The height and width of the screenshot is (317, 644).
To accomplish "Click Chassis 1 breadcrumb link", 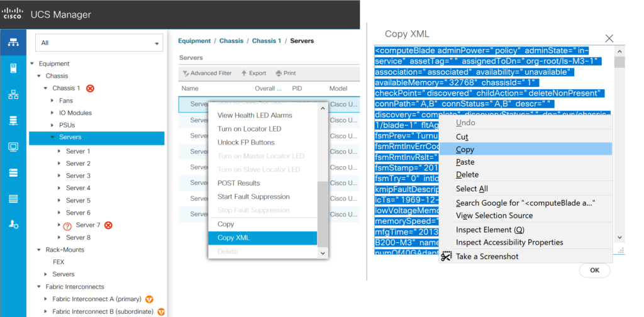I will point(267,41).
